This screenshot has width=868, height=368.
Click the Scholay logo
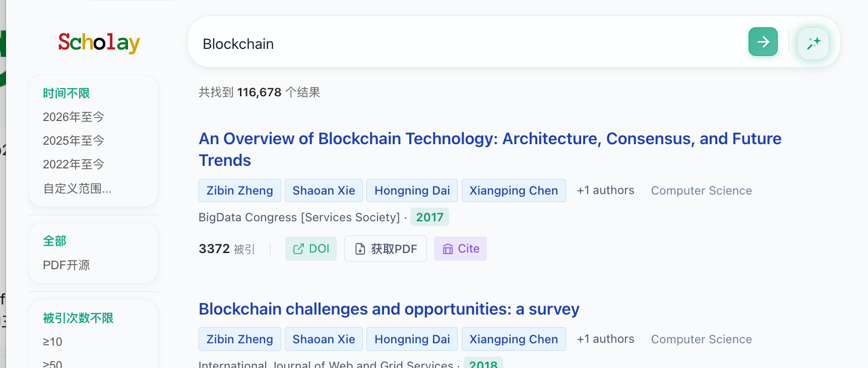coord(99,43)
